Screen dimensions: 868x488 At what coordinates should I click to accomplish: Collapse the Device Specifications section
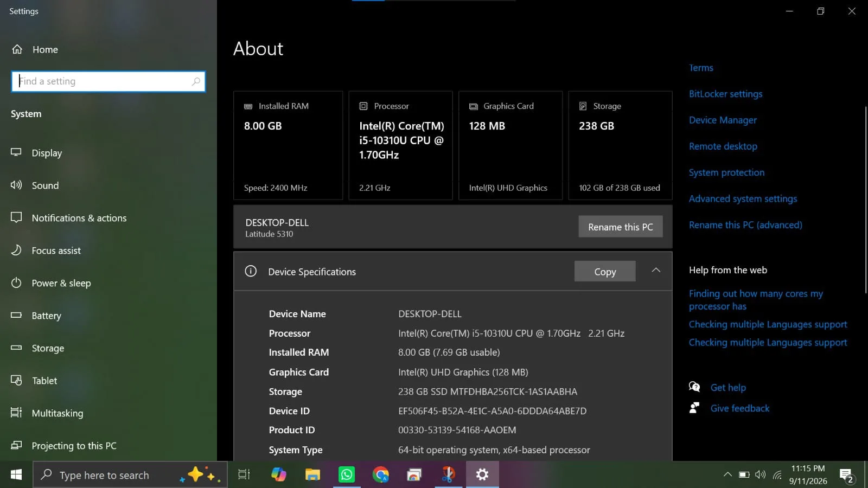656,271
